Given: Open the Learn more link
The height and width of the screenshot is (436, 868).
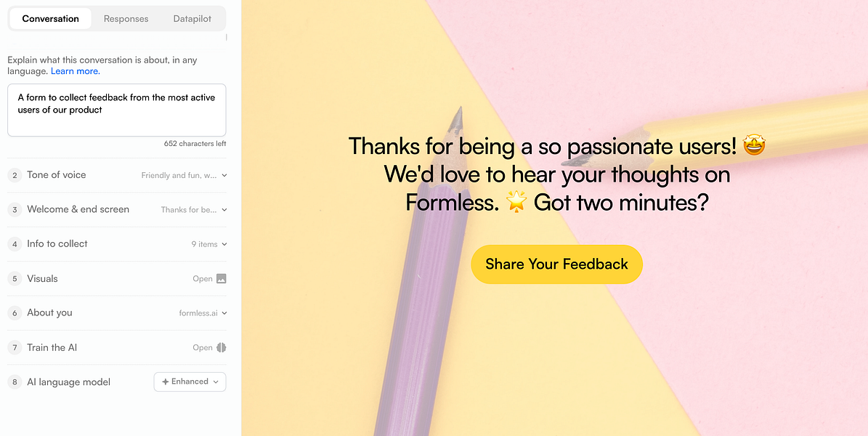Looking at the screenshot, I should click(76, 71).
